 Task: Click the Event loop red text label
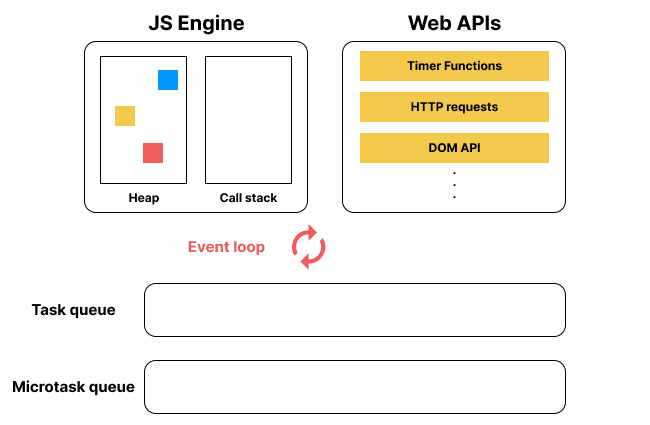[226, 247]
